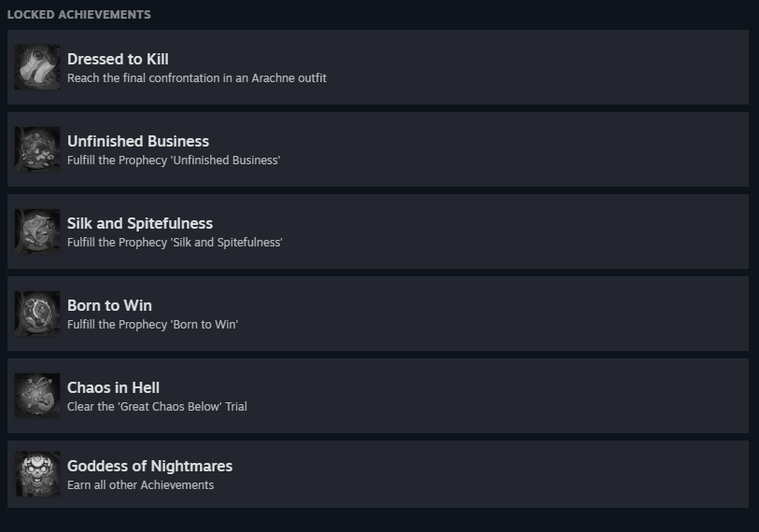Click the 'Dressed to Kill' title
759x532 pixels.
(x=118, y=59)
